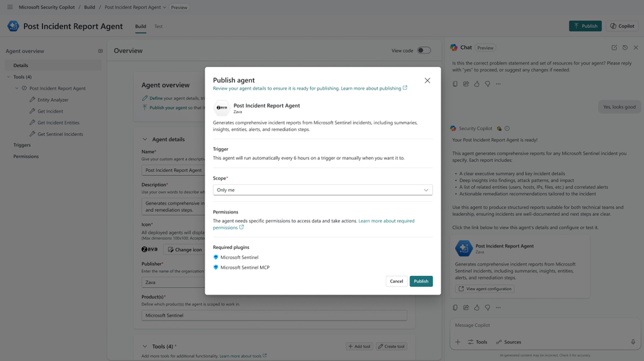Viewport: 644px width, 361px height.
Task: Open Learn more about publishing link
Action: pos(374,88)
